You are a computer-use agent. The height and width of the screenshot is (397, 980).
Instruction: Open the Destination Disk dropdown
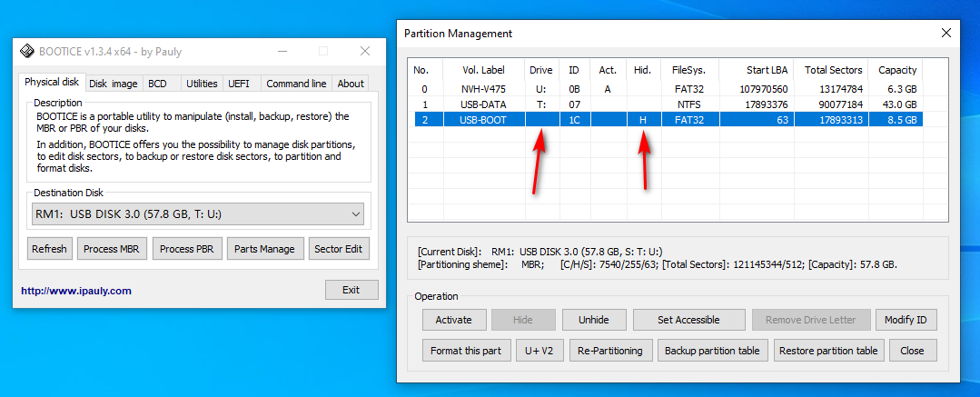(198, 214)
